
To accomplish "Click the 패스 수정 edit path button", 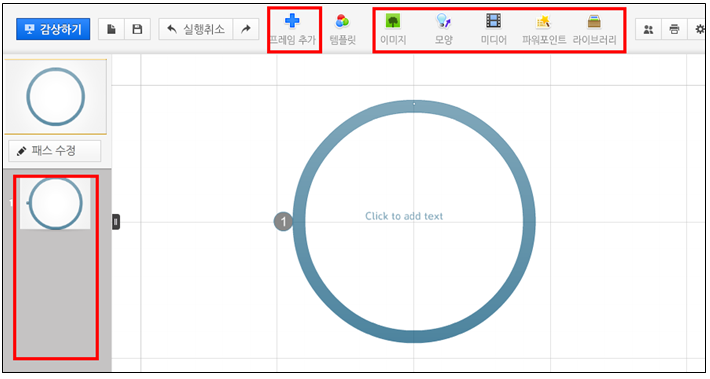I will coord(55,151).
